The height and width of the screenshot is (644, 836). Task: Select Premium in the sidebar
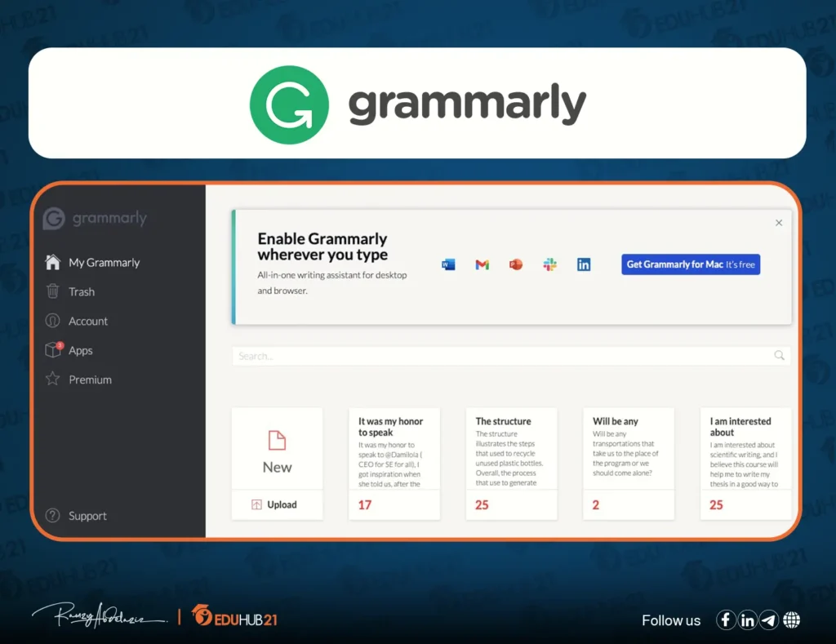[x=90, y=380]
